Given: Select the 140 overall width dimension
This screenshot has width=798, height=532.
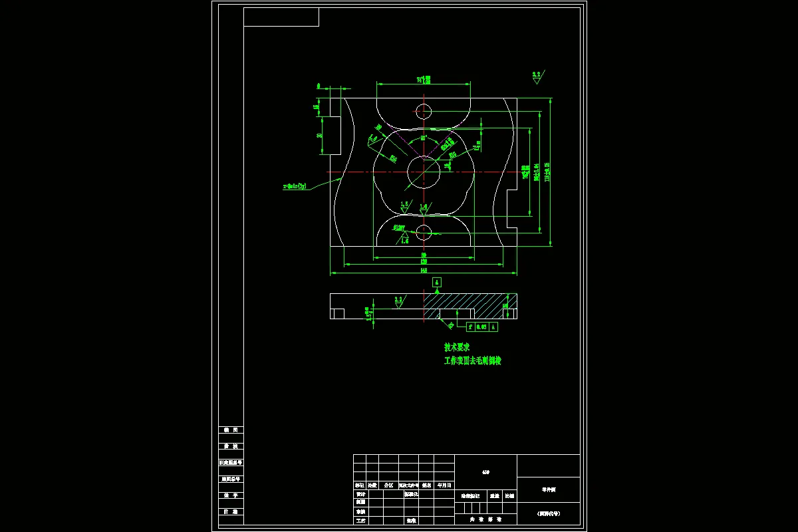Looking at the screenshot, I should tap(423, 270).
